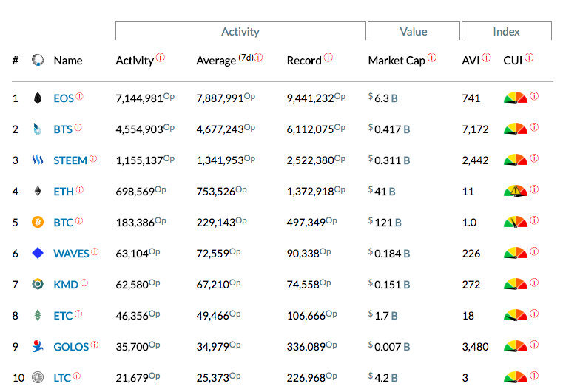
Task: Click the GOLOS coin logo icon
Action: click(x=38, y=346)
